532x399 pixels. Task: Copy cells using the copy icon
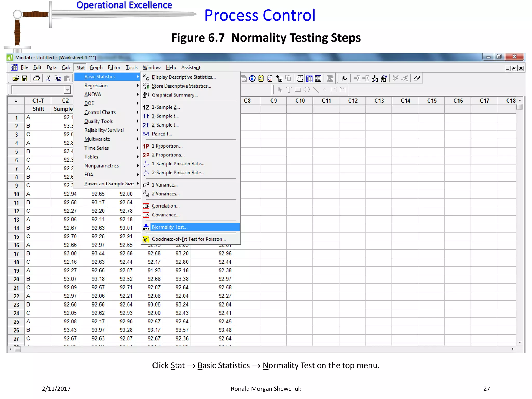click(x=58, y=78)
